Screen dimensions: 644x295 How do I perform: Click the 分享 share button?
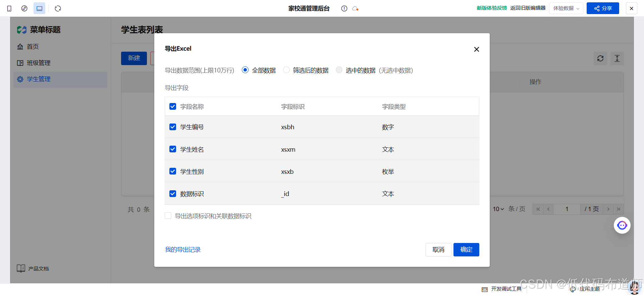pos(603,8)
